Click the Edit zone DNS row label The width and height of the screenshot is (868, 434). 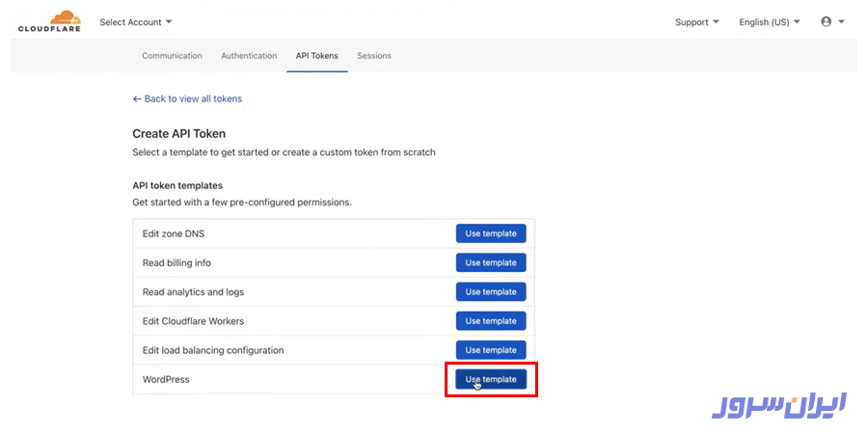point(174,233)
